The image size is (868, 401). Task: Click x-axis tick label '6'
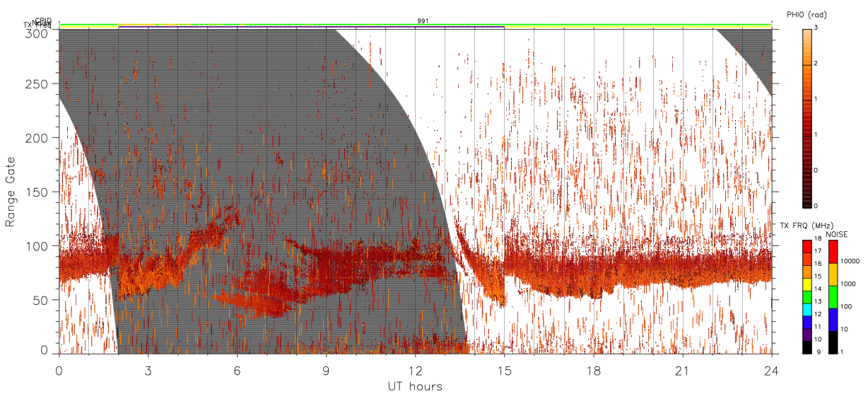click(x=237, y=371)
